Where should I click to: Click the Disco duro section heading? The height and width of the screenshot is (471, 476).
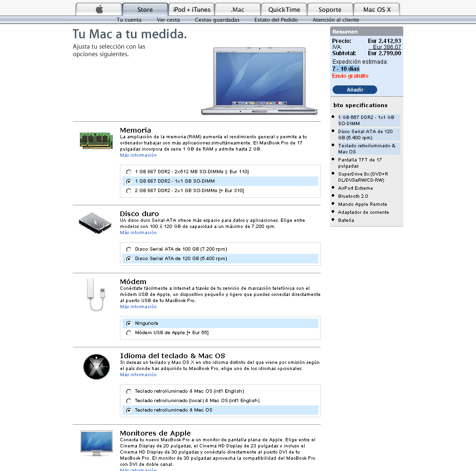pyautogui.click(x=139, y=214)
